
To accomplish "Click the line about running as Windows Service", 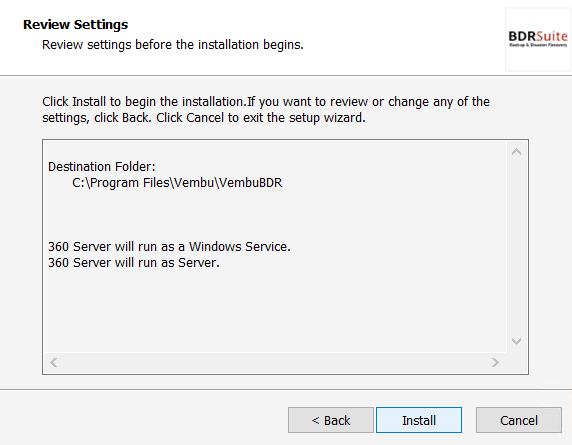I will 169,247.
